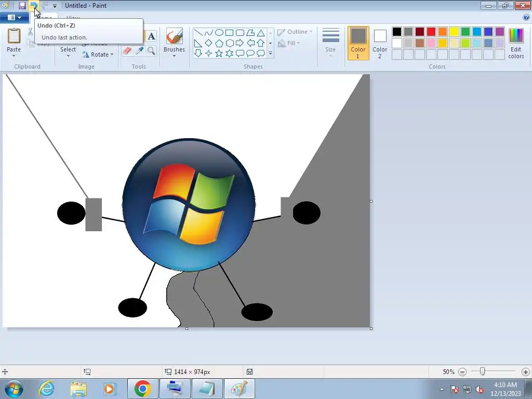532x399 pixels.
Task: Pick the black color swatch
Action: point(396,32)
